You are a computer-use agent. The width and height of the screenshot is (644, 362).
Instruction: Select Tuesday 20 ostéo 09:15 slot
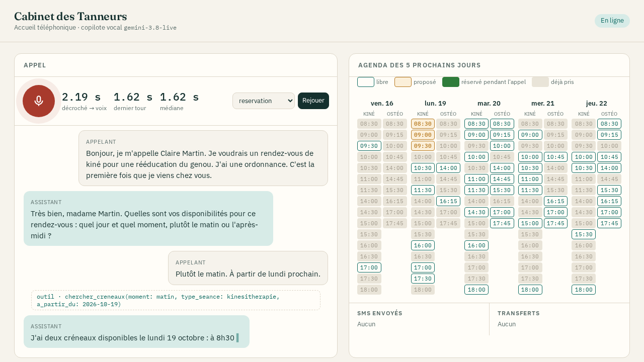pos(502,135)
